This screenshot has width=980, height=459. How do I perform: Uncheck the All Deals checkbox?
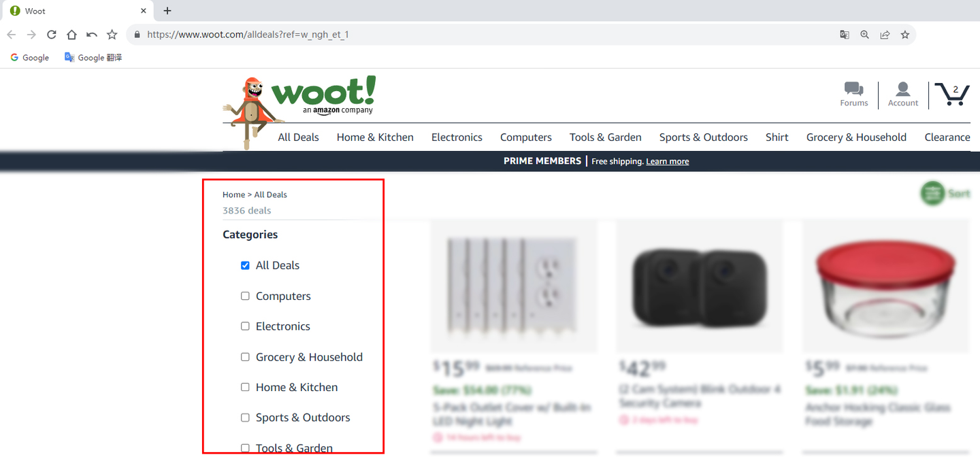tap(245, 266)
